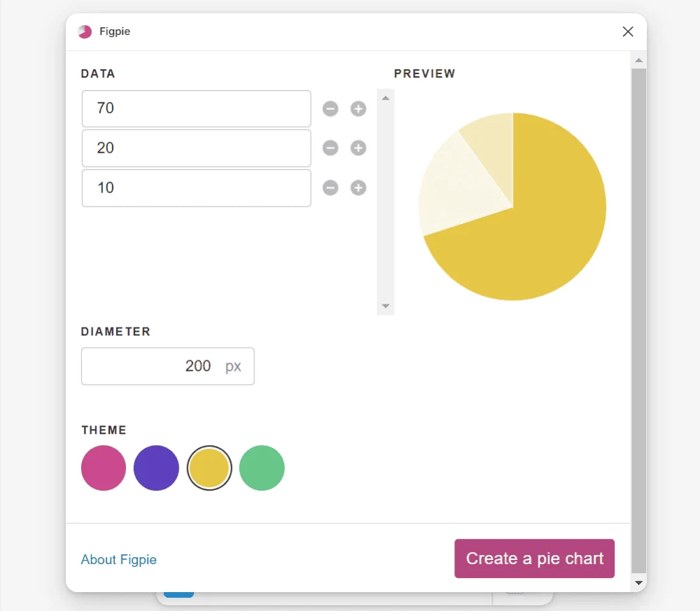Increment the first data value using its plus icon

pyautogui.click(x=358, y=108)
